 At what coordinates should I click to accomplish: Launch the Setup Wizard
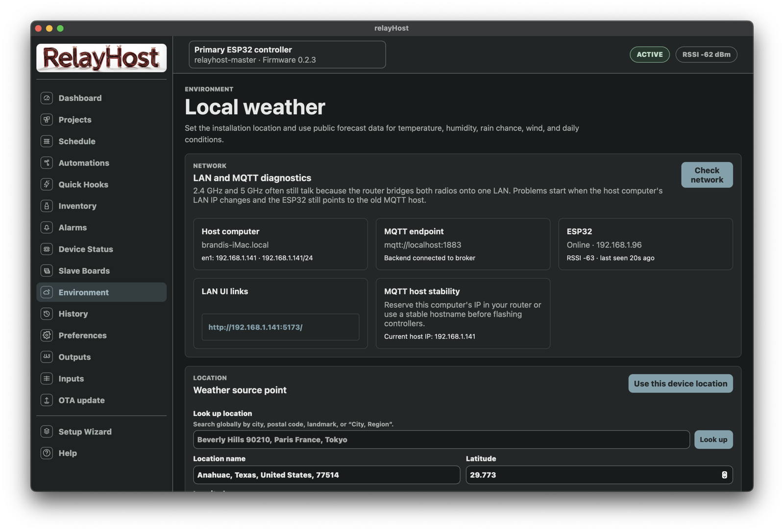pos(101,431)
